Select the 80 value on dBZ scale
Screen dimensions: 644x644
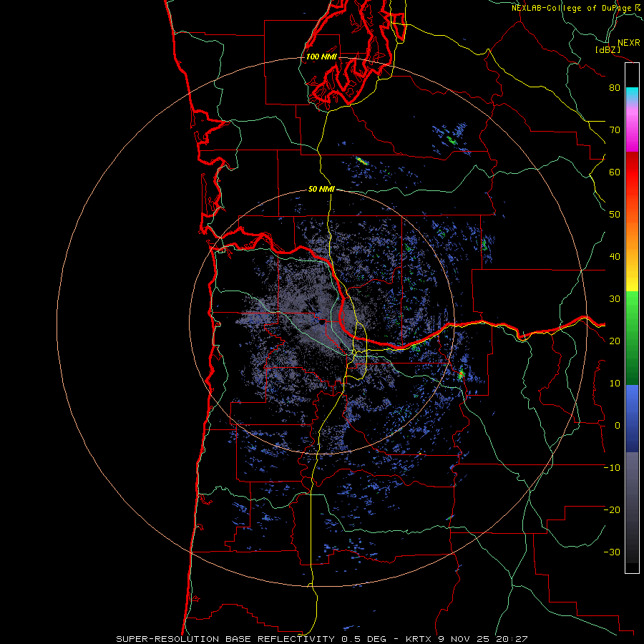(615, 88)
